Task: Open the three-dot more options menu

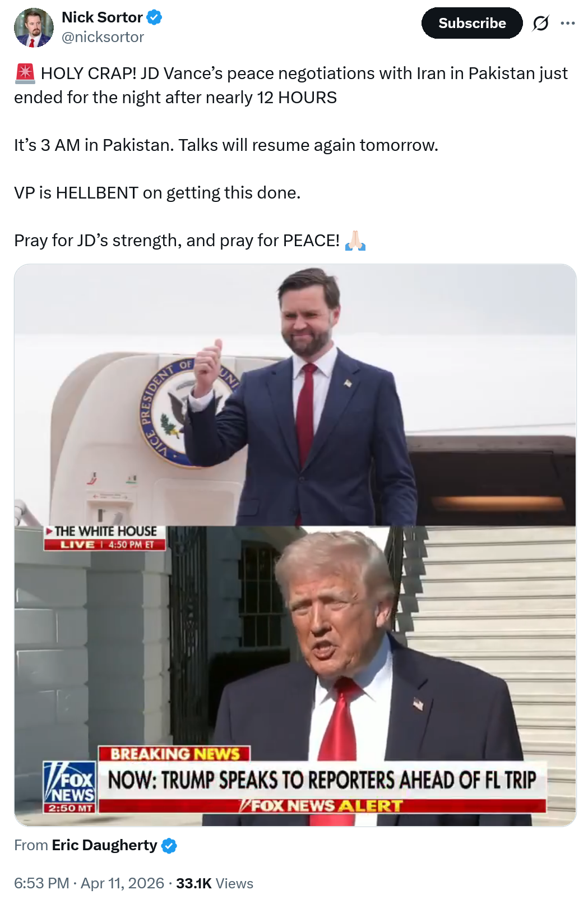Action: (x=568, y=23)
